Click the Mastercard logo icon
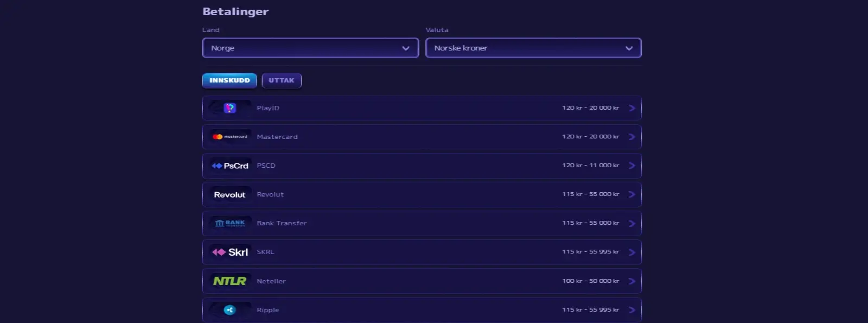868x323 pixels. click(230, 137)
